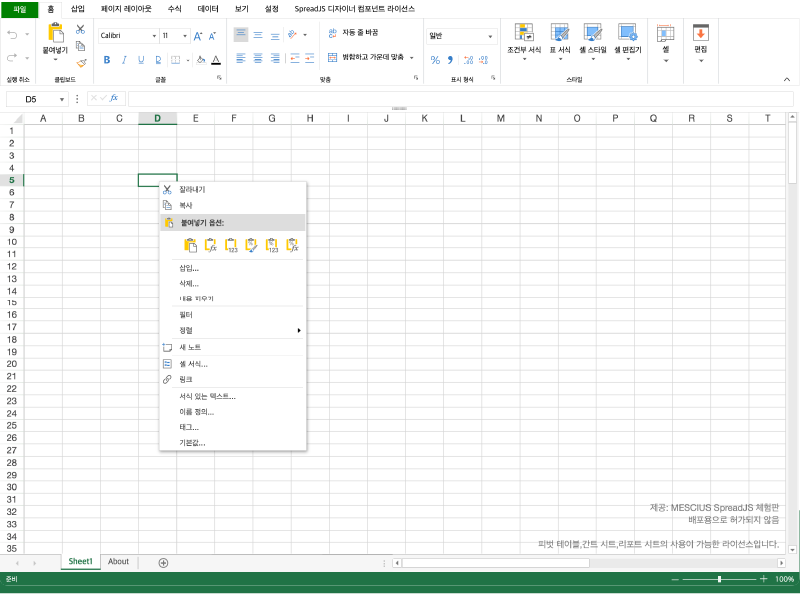Align text center horizontally
This screenshot has height=601, width=800.
[x=258, y=58]
